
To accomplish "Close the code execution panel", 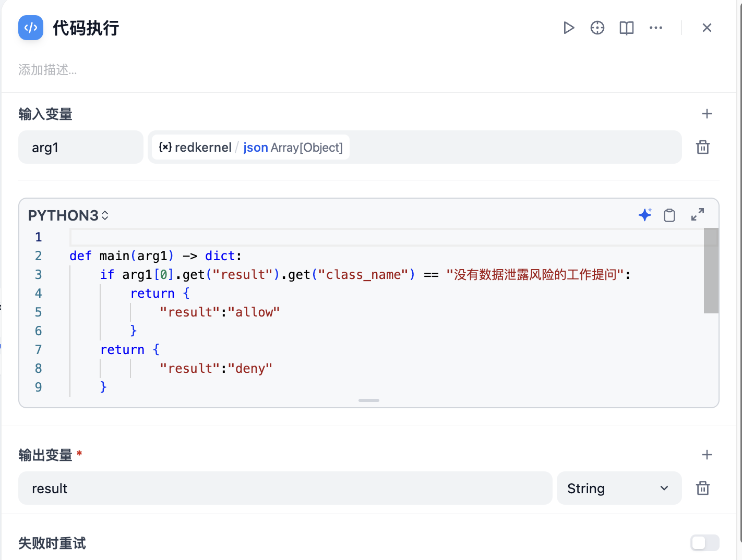I will 707,28.
